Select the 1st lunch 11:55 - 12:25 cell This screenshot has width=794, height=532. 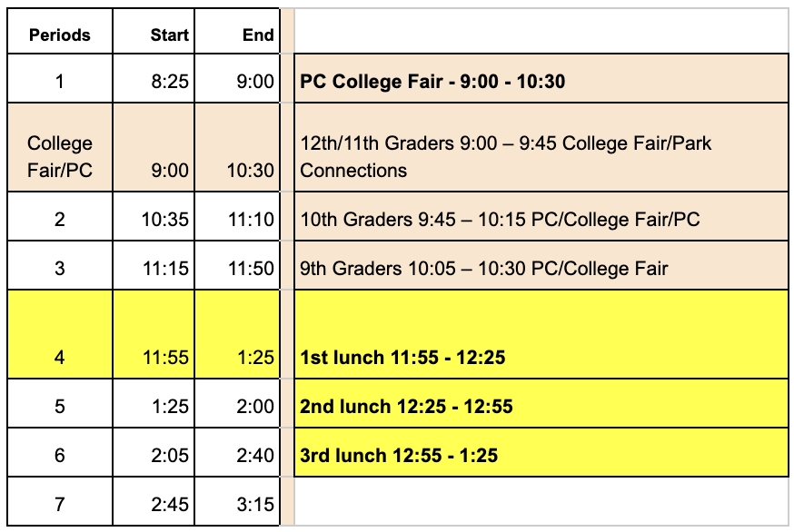541,334
